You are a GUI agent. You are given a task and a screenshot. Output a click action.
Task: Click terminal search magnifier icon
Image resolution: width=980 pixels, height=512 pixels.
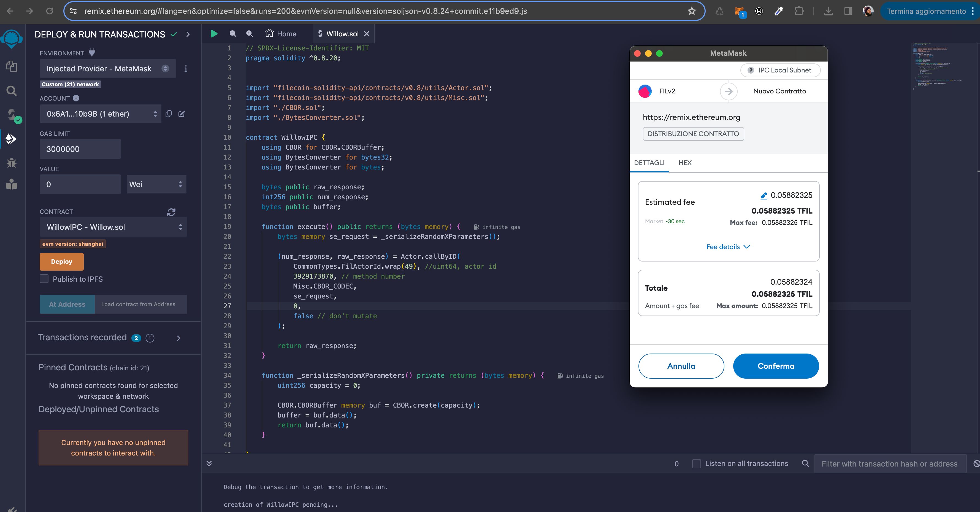[x=805, y=463]
